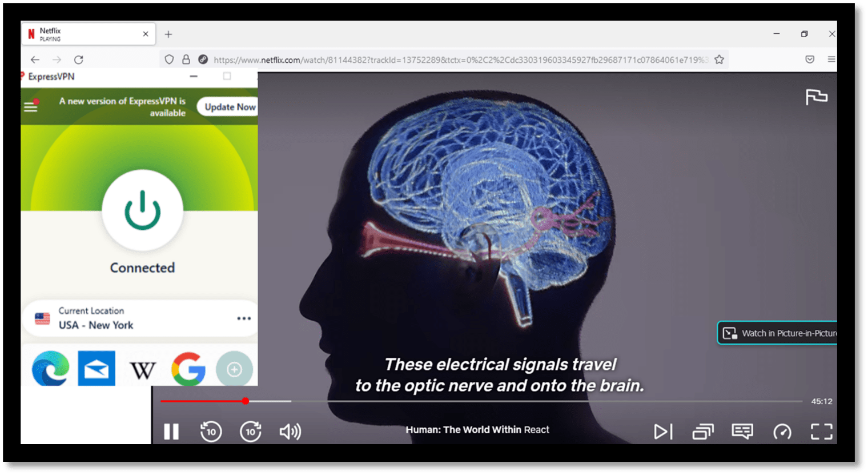The image size is (868, 475).
Task: Open the Wikipedia shortcut
Action: pos(142,370)
